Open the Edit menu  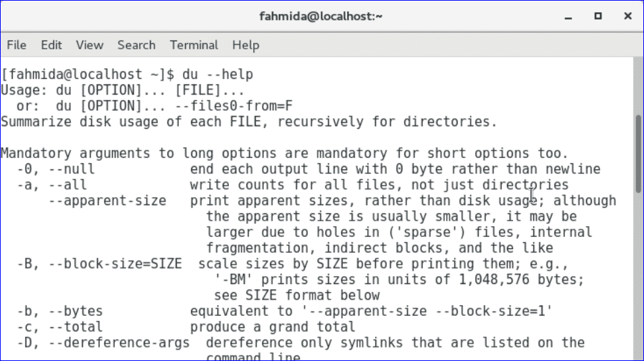[51, 45]
